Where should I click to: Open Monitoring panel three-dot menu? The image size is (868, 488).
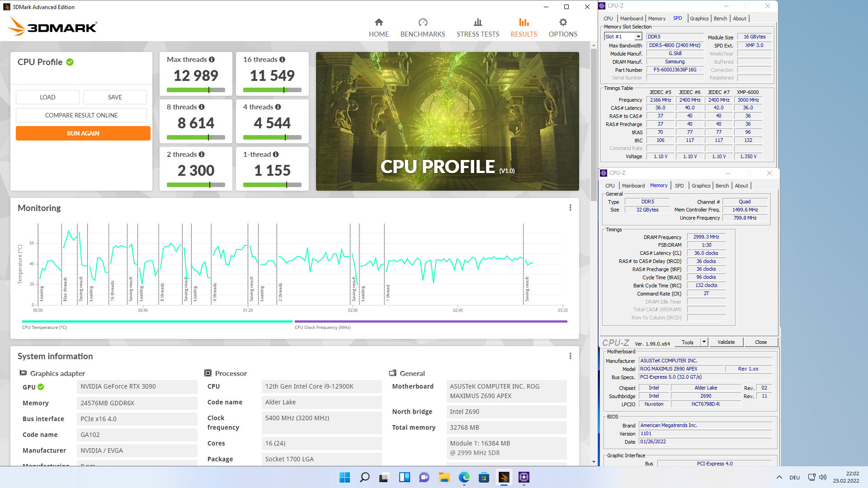(x=570, y=207)
